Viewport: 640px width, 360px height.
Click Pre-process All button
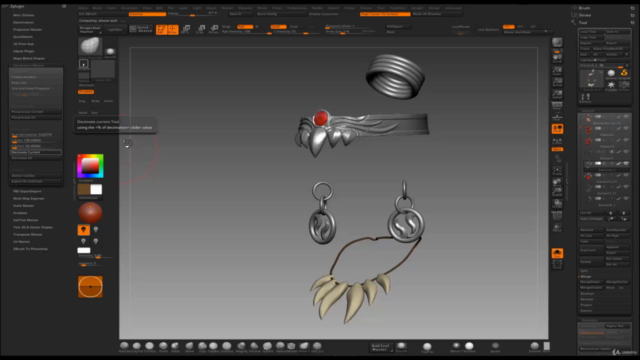coord(36,117)
